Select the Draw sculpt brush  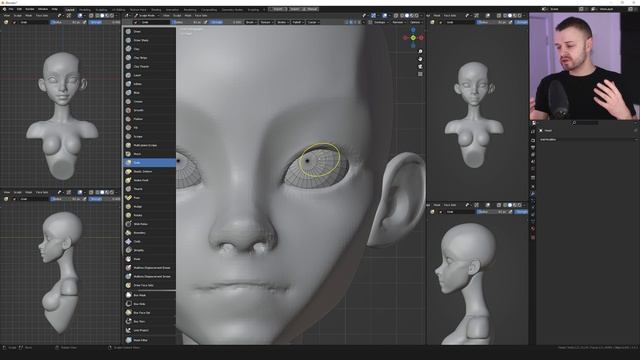click(x=149, y=31)
